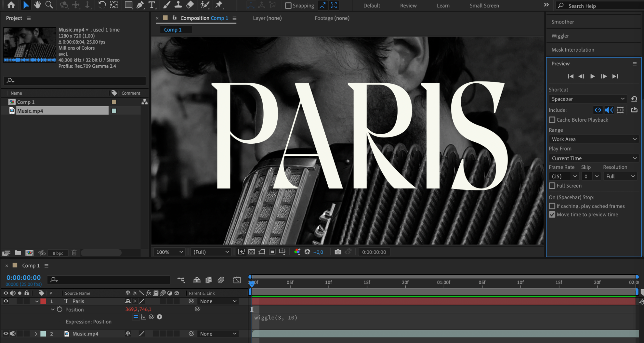
Task: Select the Puppet Pin tool
Action: pos(219,5)
